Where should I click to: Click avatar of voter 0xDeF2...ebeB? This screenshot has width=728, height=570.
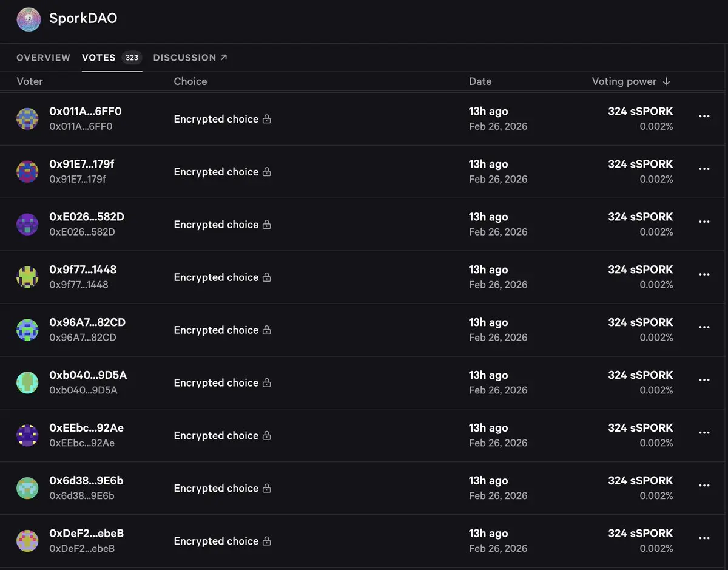click(27, 541)
